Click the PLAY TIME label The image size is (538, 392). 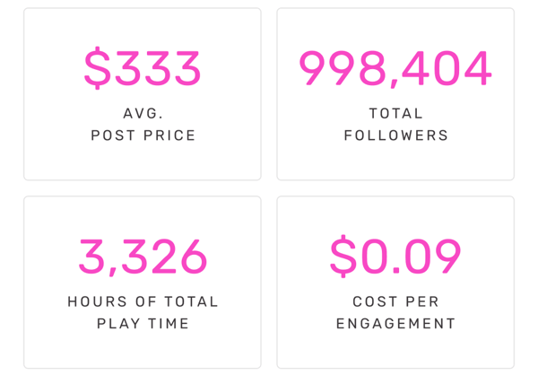(143, 323)
